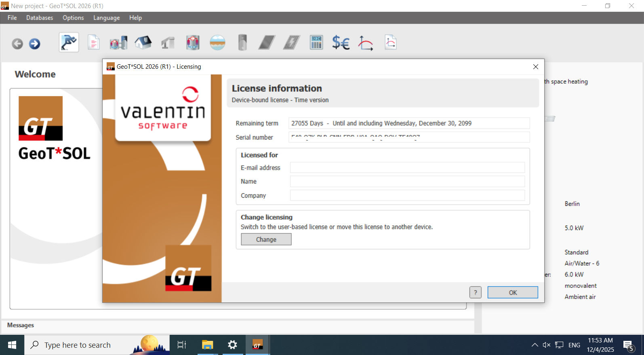Screen dimensions: 644x355
Task: Open the $€ financial analysis icon
Action: tap(341, 42)
